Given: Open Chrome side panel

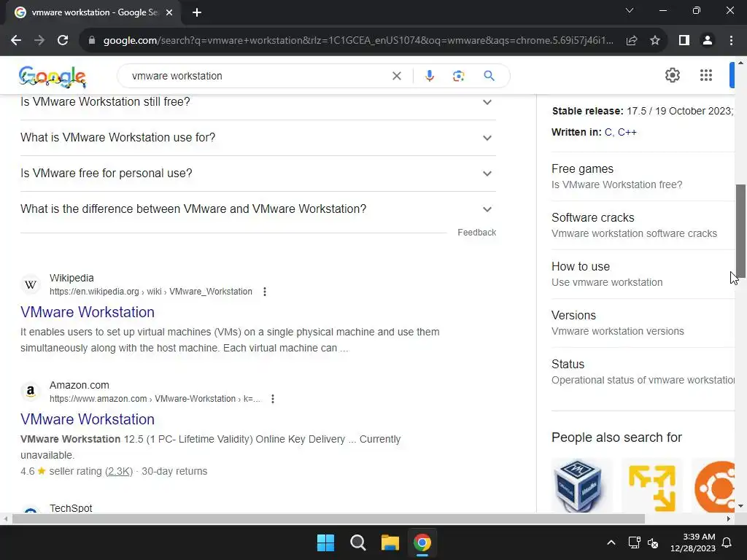Looking at the screenshot, I should pyautogui.click(x=684, y=41).
